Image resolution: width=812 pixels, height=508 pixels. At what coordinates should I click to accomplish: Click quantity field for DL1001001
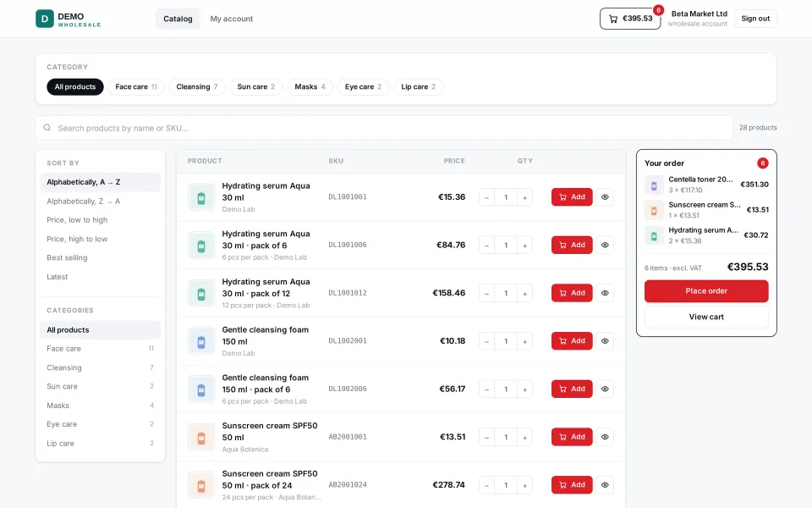(506, 197)
